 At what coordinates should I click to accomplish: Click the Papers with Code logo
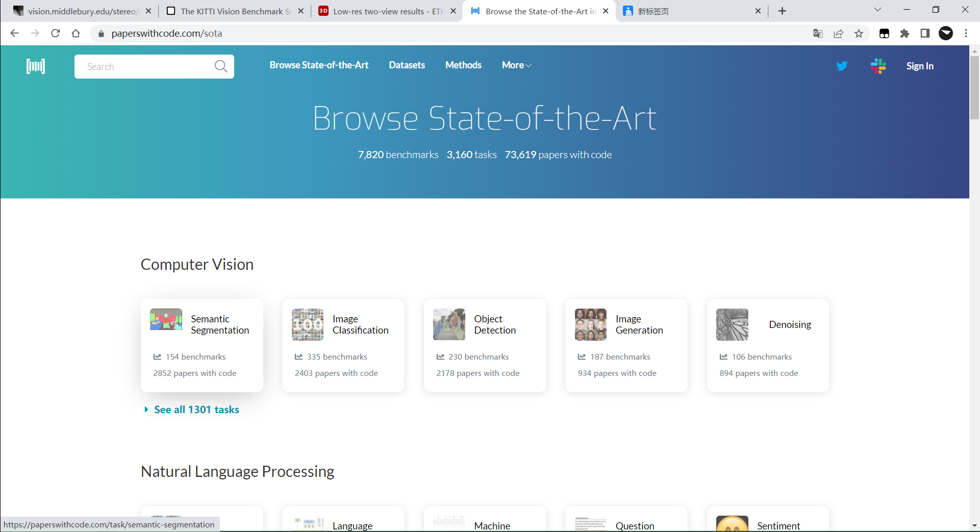tap(36, 66)
